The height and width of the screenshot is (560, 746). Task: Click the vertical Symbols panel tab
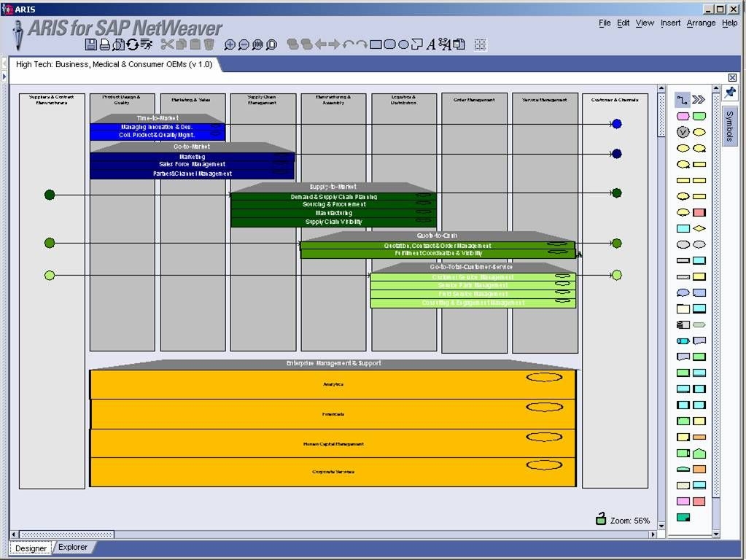[x=729, y=127]
